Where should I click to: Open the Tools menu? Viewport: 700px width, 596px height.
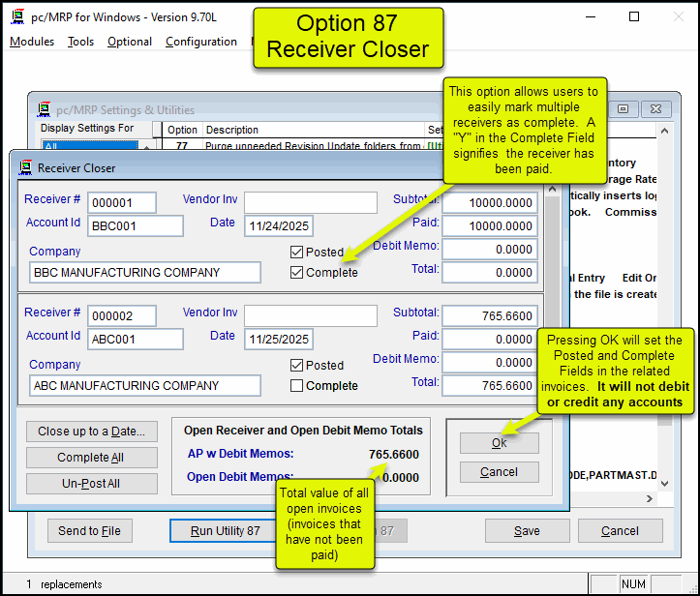coord(81,42)
